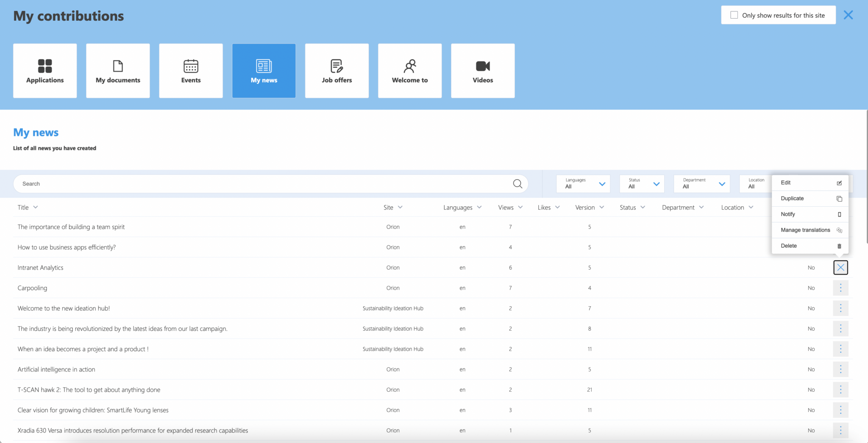Select the Job offers tile
The height and width of the screenshot is (443, 868).
[337, 70]
